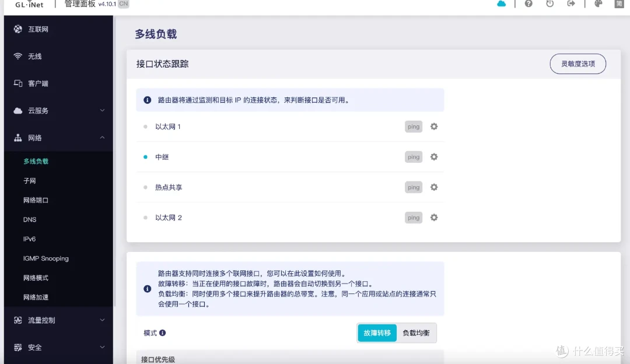Click the 无线 Wi-Fi icon in the sidebar
630x364 pixels.
(x=17, y=56)
